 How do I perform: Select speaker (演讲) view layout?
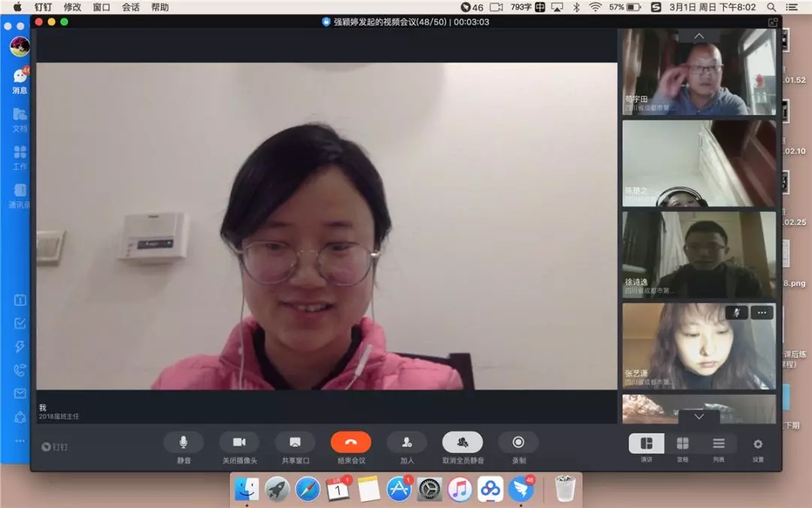coord(647,444)
